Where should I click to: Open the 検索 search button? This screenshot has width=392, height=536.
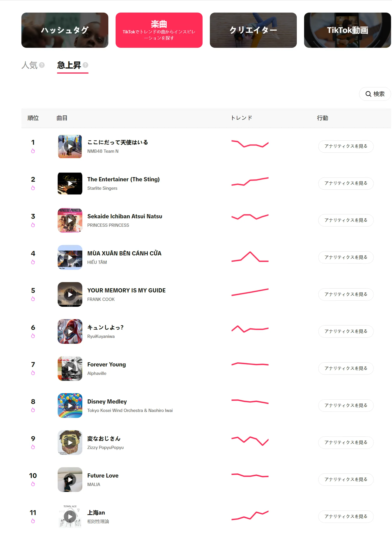375,94
